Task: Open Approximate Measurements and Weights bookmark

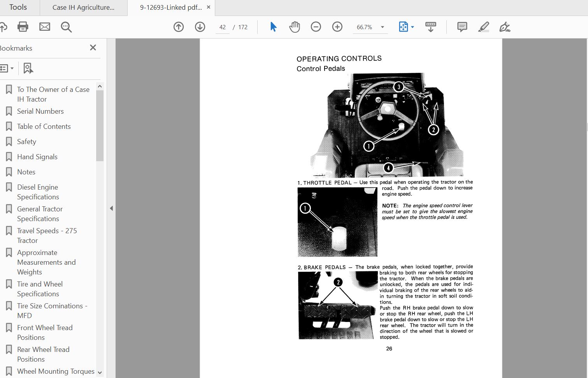Action: tap(46, 262)
